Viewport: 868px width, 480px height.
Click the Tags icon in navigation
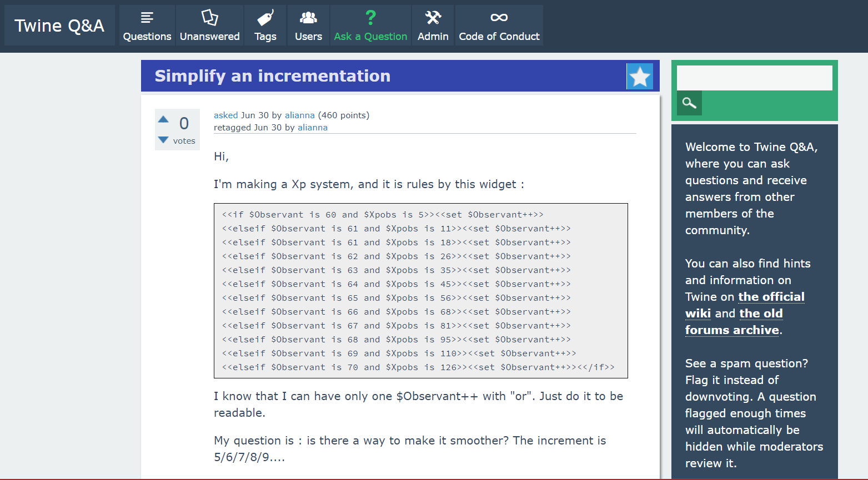tap(265, 18)
